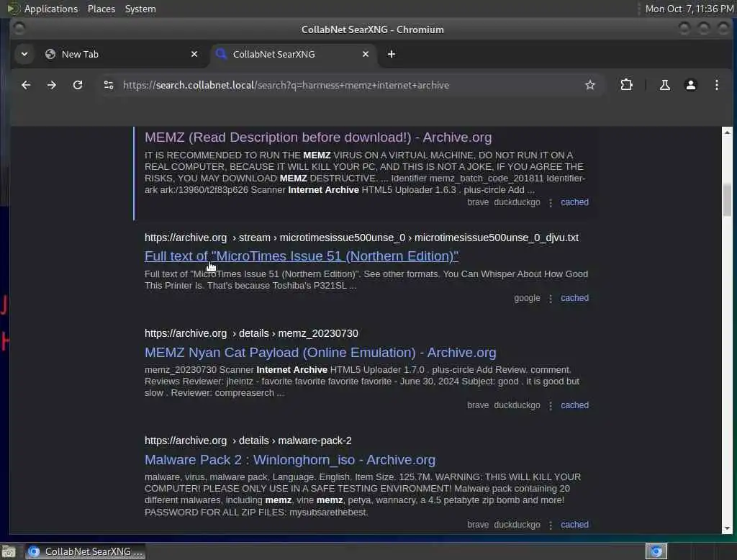Open CollabNet SearXNG taskbar window button
Image resolution: width=737 pixels, height=560 pixels.
(x=86, y=551)
